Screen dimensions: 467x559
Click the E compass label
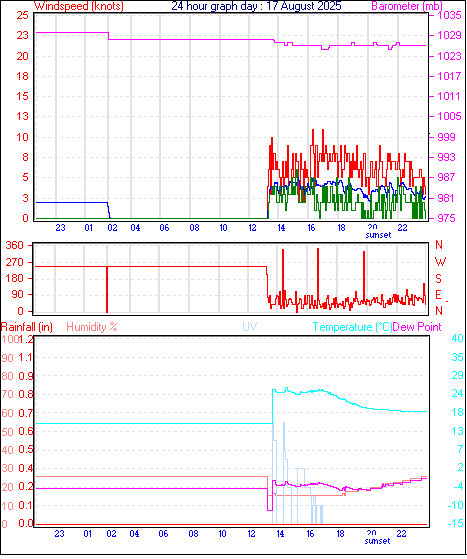coord(438,294)
